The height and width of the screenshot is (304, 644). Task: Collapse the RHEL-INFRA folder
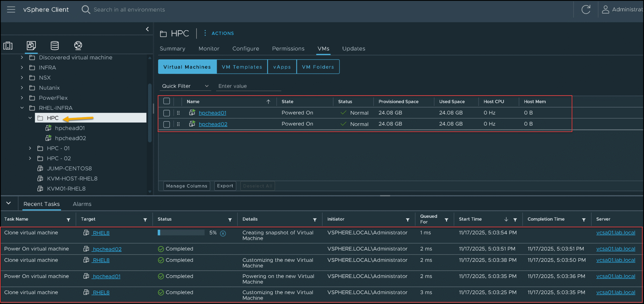click(22, 108)
